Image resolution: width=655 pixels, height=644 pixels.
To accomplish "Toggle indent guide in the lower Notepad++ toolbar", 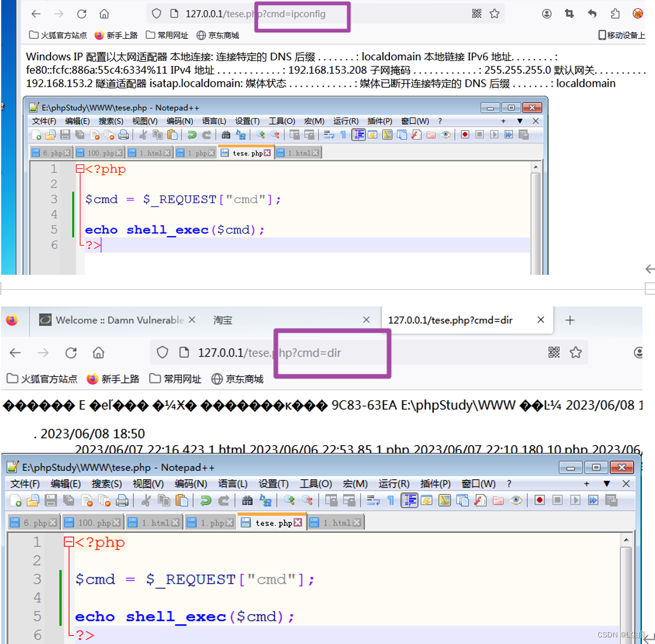I will pos(410,500).
